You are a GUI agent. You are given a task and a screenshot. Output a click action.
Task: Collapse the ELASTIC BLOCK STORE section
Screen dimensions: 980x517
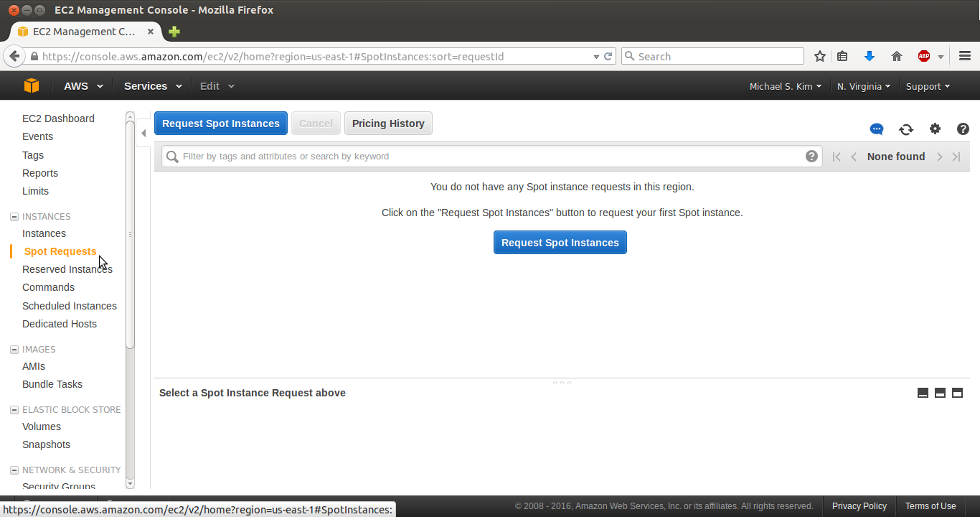(x=14, y=410)
